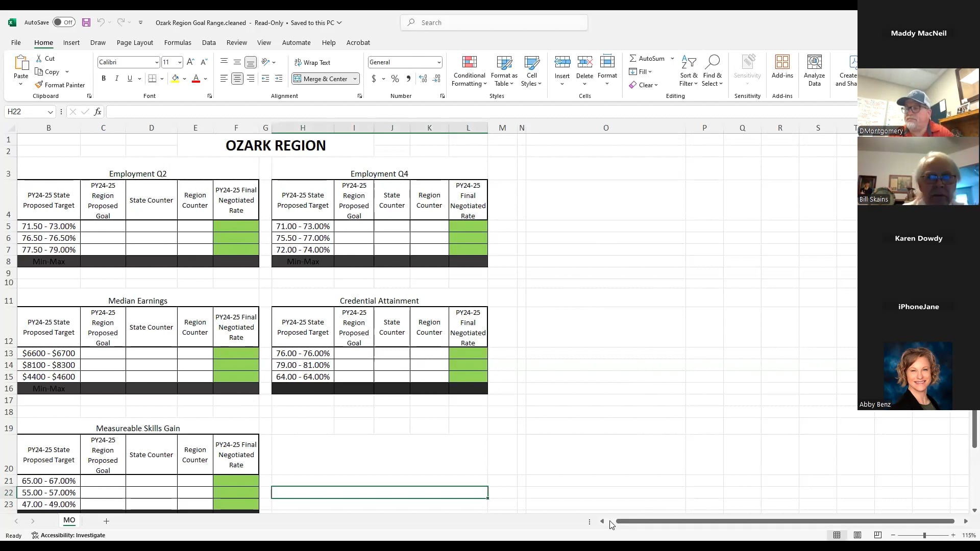Apply bold formatting
This screenshot has width=980, height=551.
(104, 78)
